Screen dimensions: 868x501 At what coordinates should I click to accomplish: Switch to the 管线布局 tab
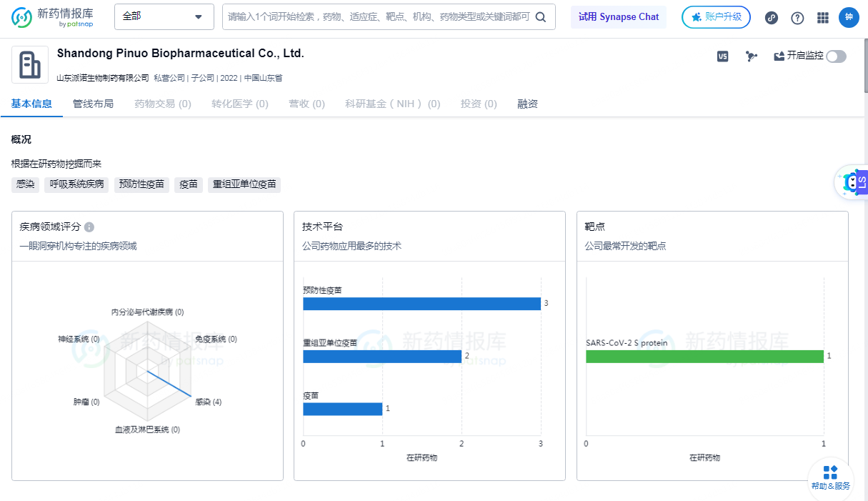[x=93, y=104]
